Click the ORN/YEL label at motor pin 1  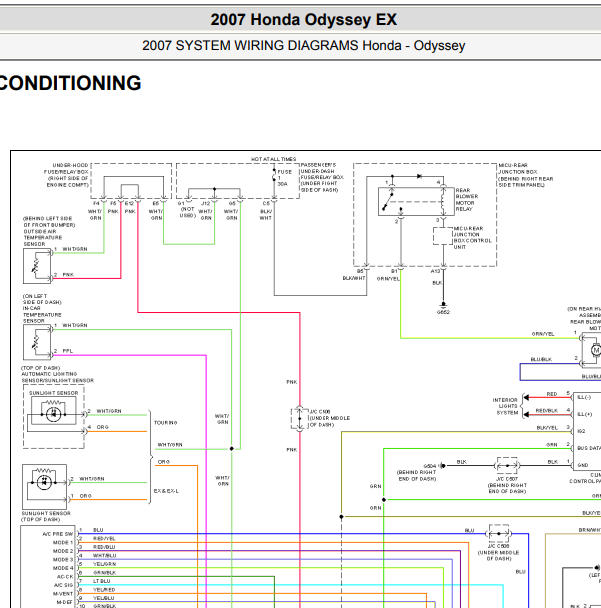pos(543,334)
